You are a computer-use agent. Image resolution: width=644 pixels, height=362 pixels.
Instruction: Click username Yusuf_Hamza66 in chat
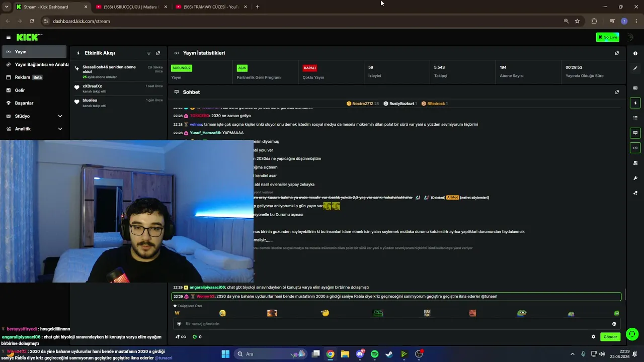click(205, 133)
